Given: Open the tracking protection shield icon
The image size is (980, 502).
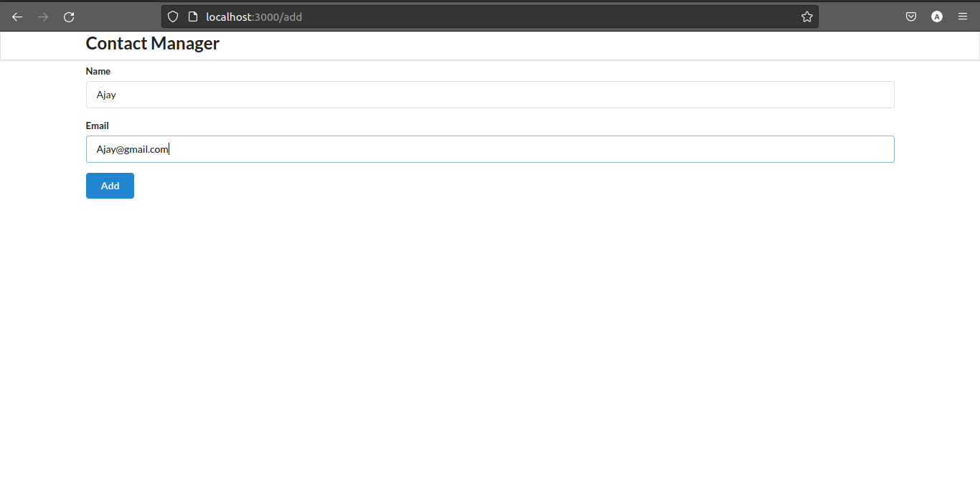Looking at the screenshot, I should [173, 16].
